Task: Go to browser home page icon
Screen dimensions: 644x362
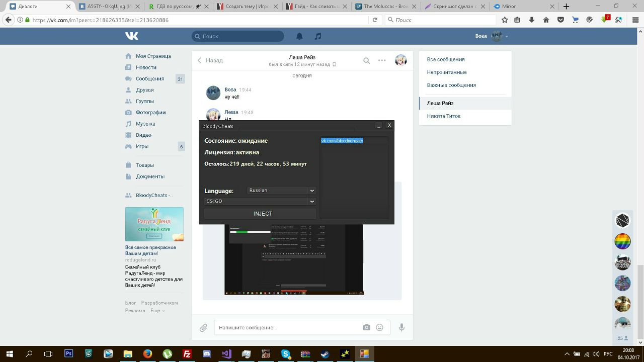Action: [x=546, y=20]
